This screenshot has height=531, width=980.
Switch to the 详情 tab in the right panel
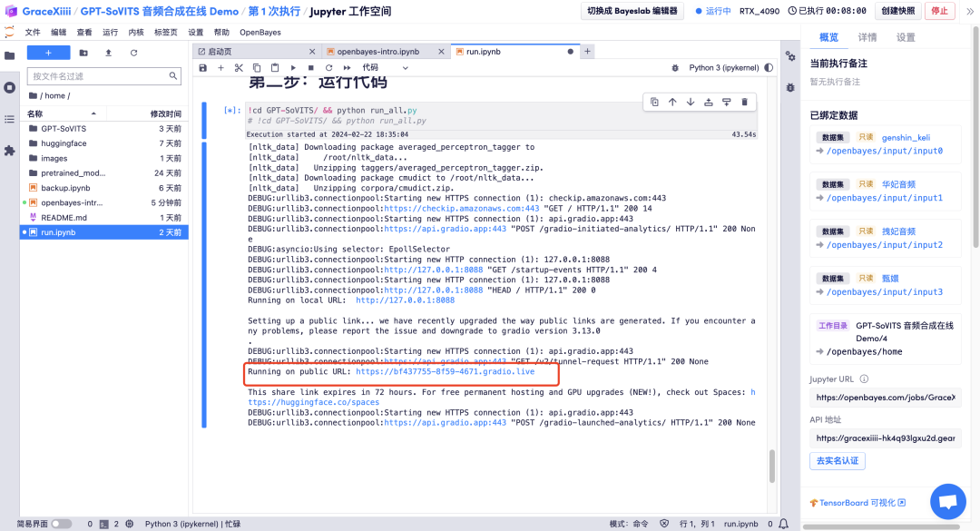[867, 37]
